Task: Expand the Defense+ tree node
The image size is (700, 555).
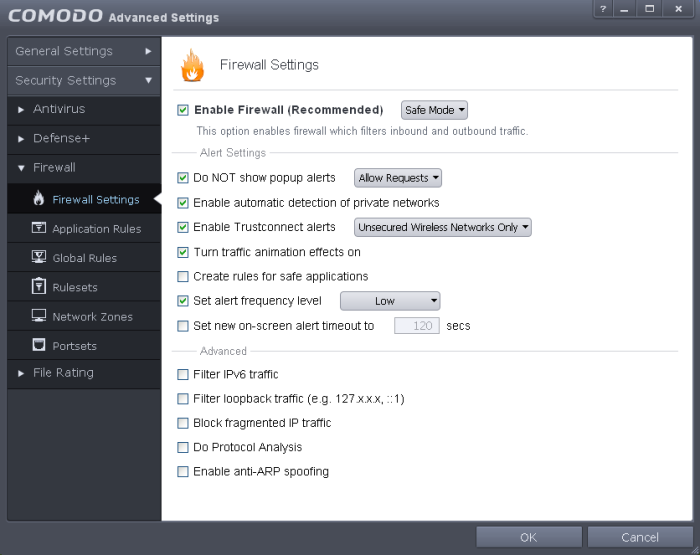Action: pos(21,139)
